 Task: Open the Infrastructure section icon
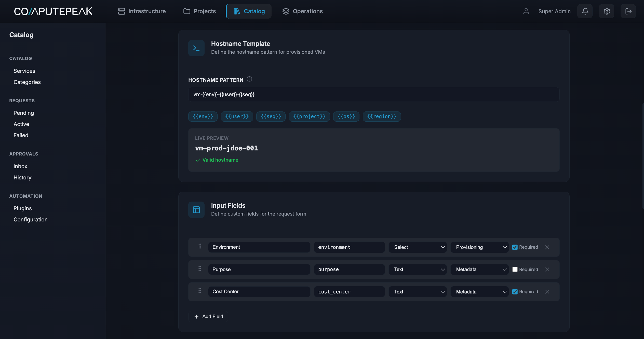(122, 11)
